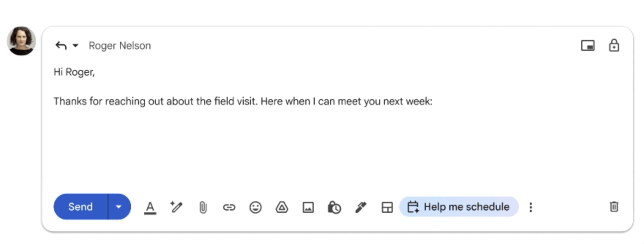The width and height of the screenshot is (644, 244).
Task: Click the Send button
Action: 80,207
